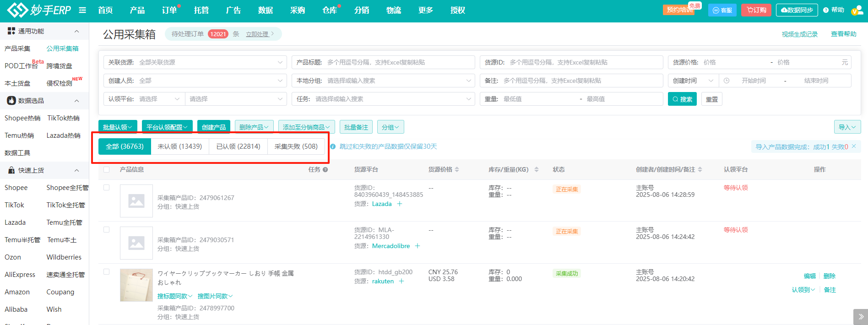The image size is (868, 325).
Task: Click the 搜索 search button
Action: [682, 99]
